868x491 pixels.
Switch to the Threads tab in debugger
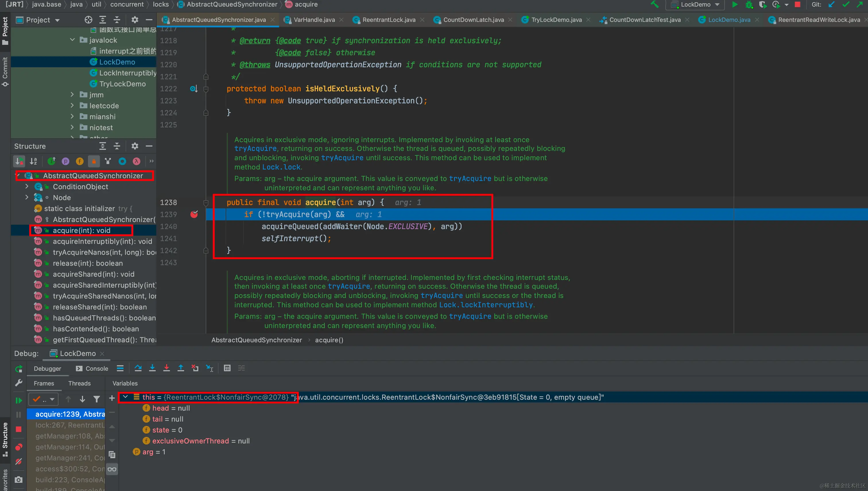click(x=79, y=384)
